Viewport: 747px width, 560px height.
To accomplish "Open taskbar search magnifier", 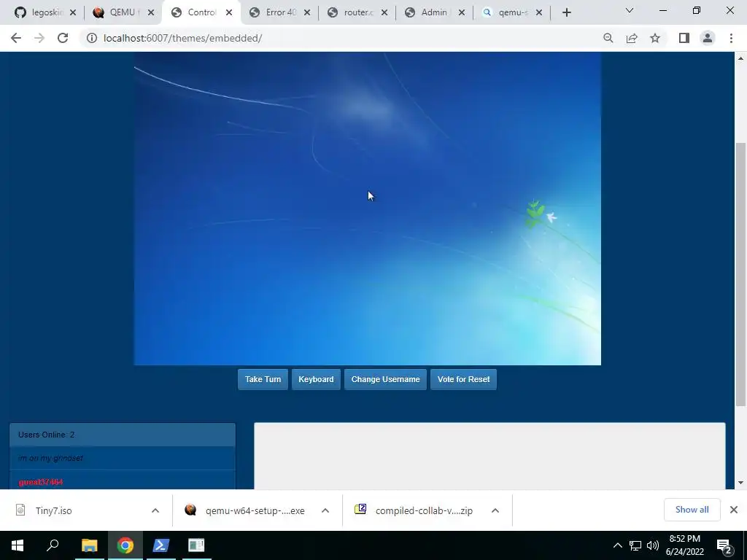I will [x=53, y=545].
